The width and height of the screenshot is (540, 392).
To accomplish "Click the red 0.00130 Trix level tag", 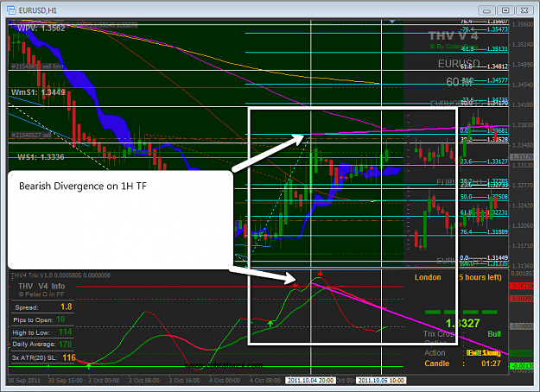I will [x=522, y=287].
